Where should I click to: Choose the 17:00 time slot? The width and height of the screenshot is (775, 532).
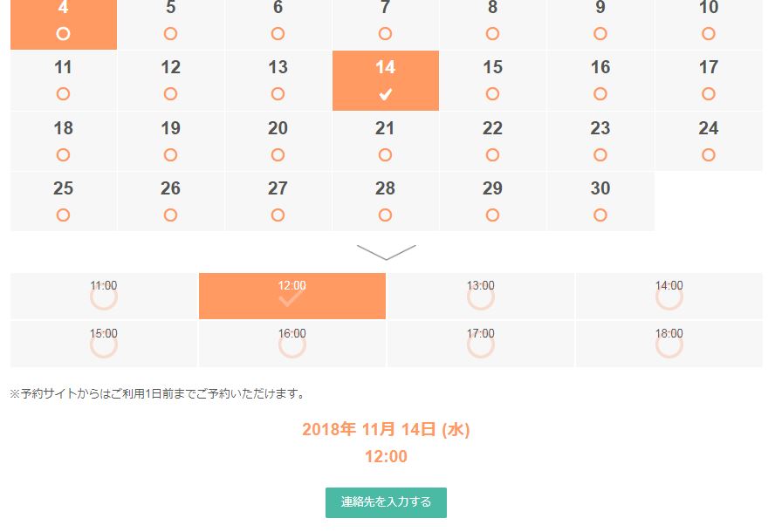coord(480,344)
